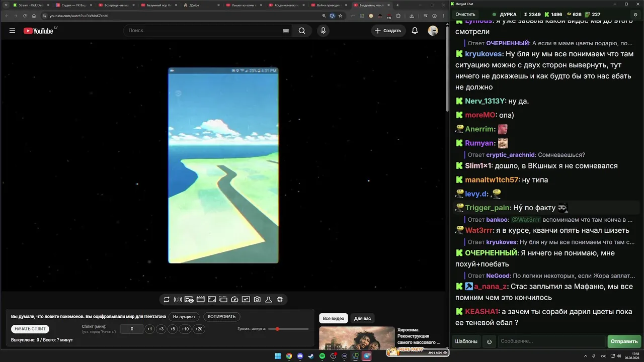Open a new browser tab
Screen dimensions: 644x362
coord(397,5)
